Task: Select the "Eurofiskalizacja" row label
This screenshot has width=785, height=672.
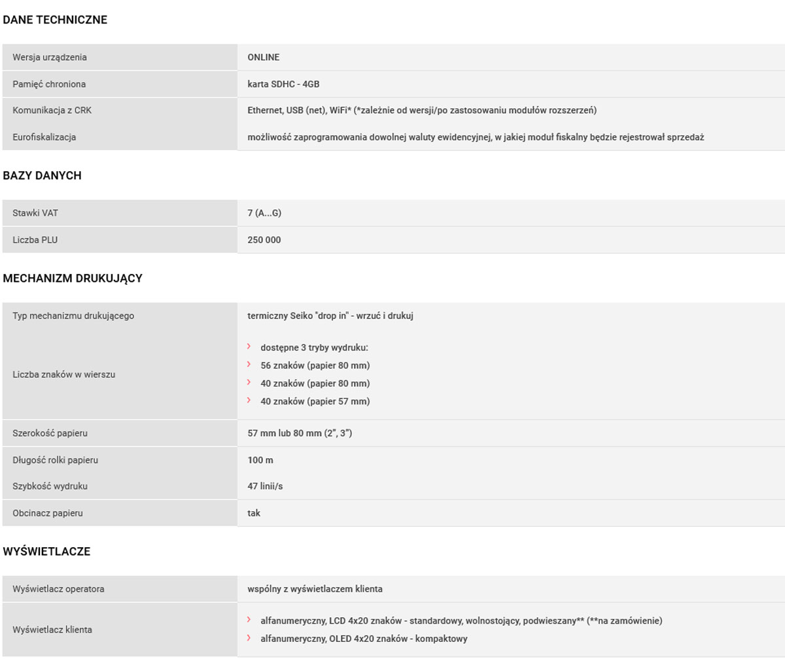Action: click(x=44, y=137)
